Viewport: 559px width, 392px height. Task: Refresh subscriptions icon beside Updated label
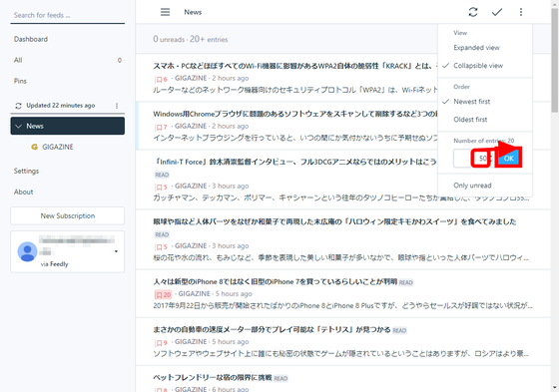pos(18,106)
